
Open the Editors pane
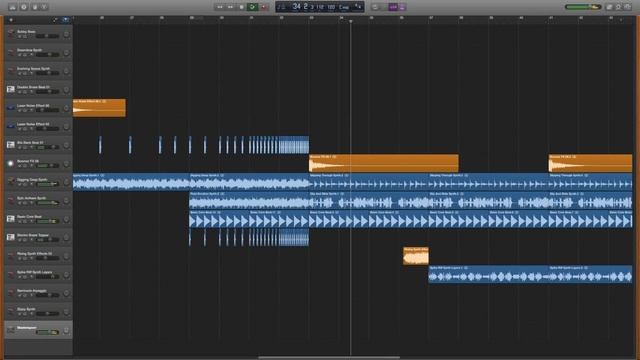(x=44, y=7)
